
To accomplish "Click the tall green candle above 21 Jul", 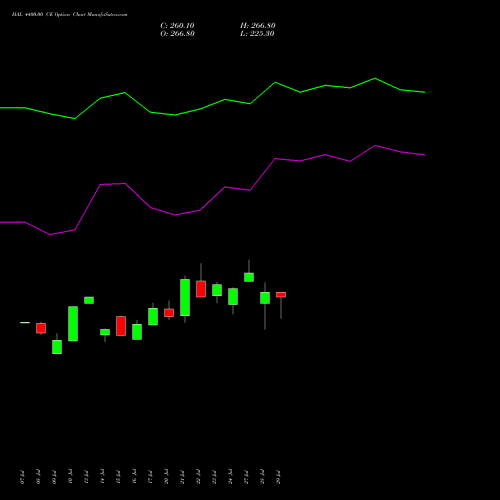I will (185, 297).
